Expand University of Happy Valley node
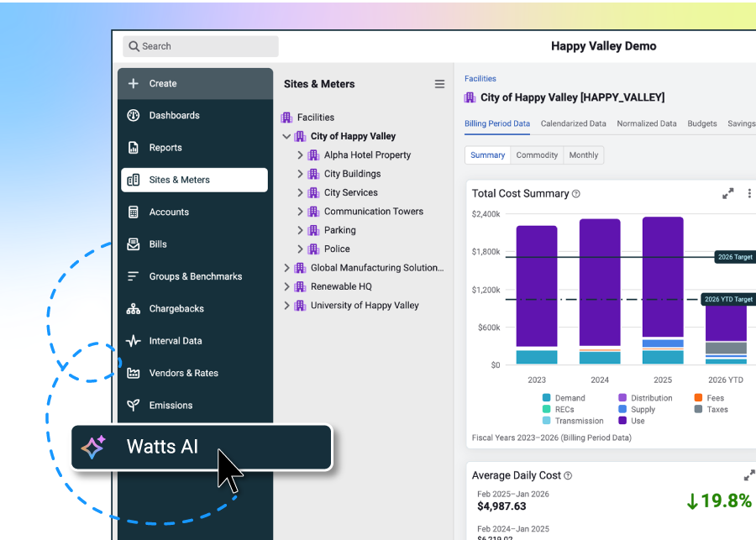This screenshot has height=540, width=756. point(286,305)
